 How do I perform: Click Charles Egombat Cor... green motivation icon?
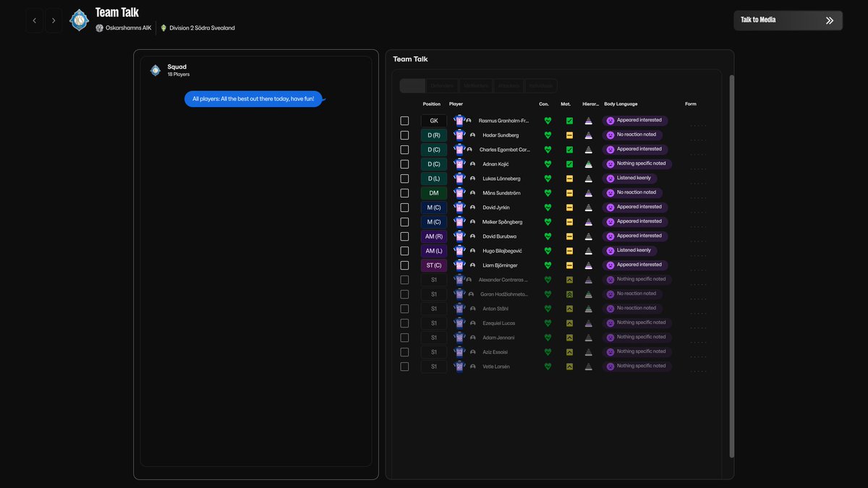click(x=569, y=150)
